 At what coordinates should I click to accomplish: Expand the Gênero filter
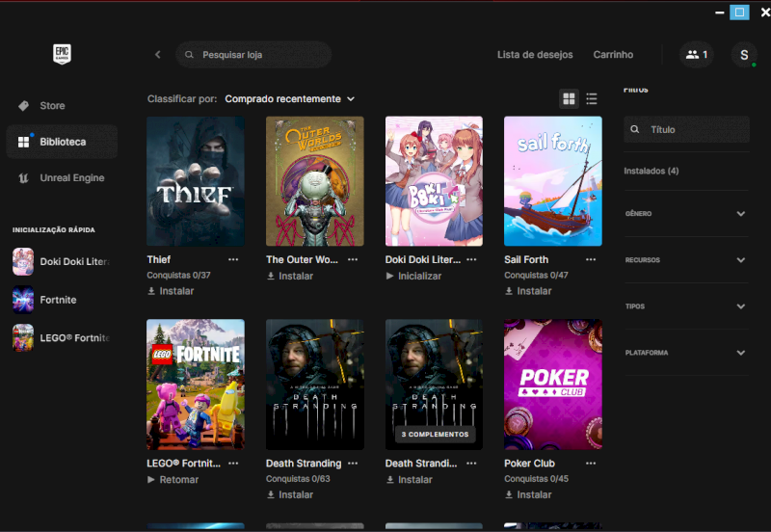(x=686, y=213)
